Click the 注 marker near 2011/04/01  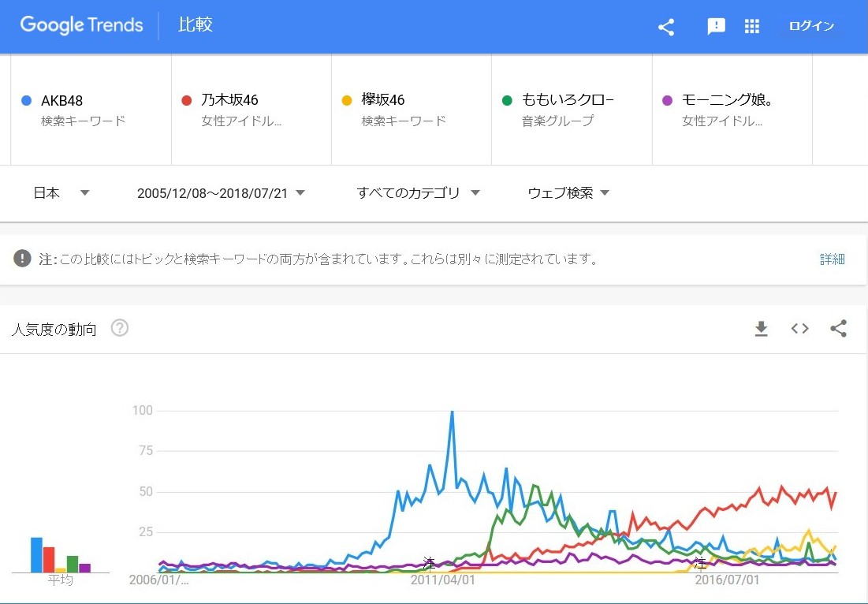429,564
